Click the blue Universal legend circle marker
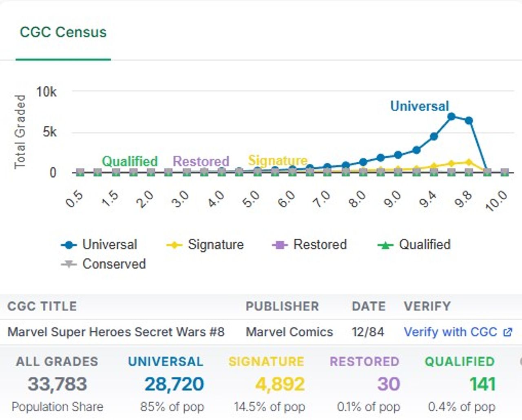 click(x=69, y=245)
